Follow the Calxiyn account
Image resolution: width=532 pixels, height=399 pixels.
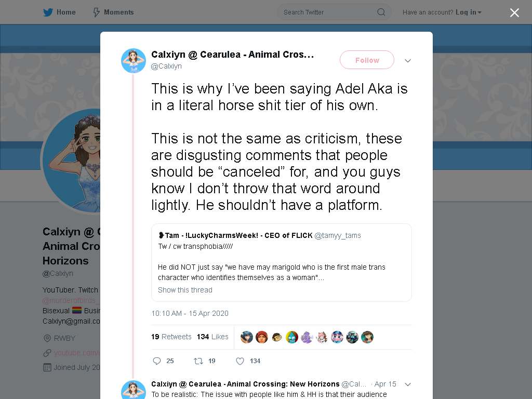coord(367,60)
